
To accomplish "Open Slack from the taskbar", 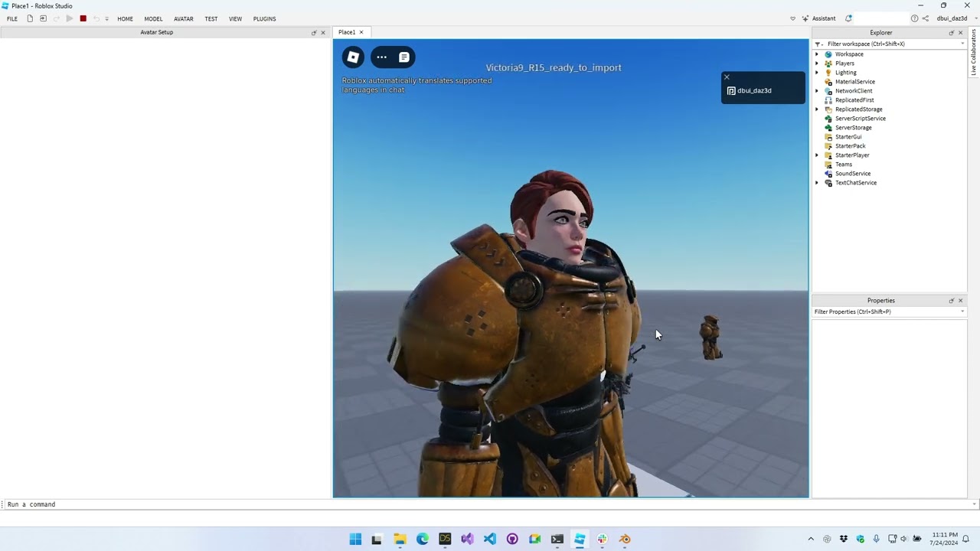I will 602,539.
